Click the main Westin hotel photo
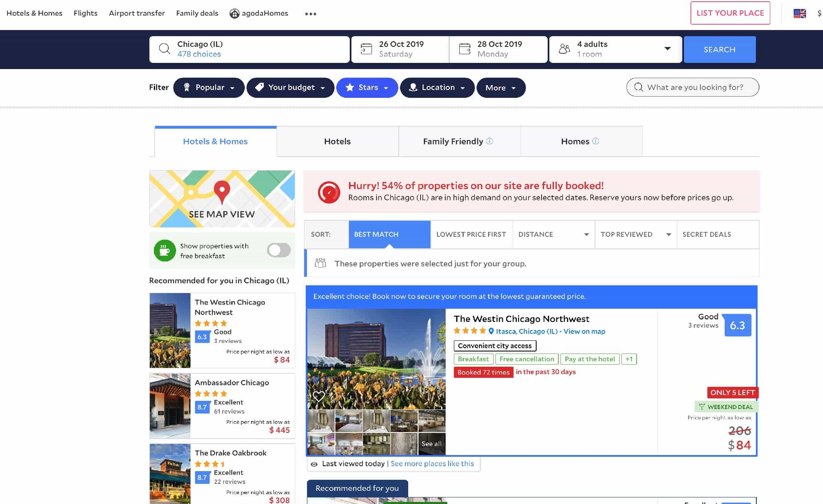 click(376, 359)
